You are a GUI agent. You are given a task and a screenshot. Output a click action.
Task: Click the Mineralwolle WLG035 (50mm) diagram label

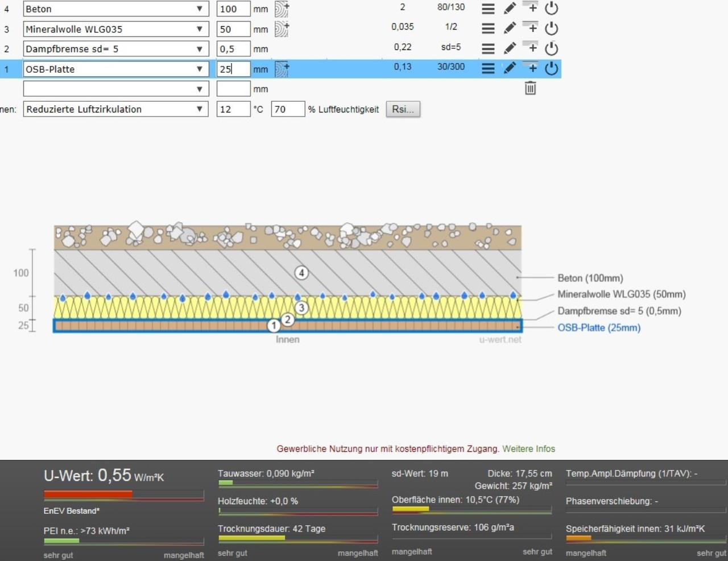(621, 294)
